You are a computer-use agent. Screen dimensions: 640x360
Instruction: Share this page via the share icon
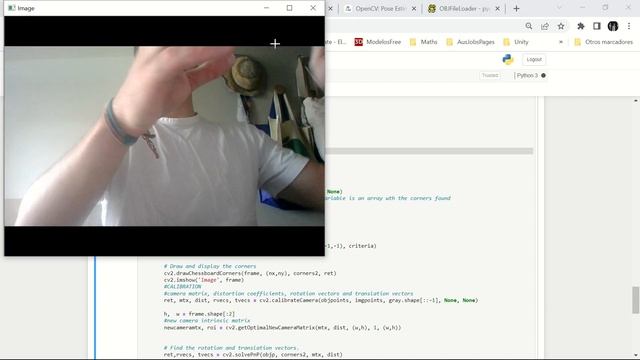[544, 26]
